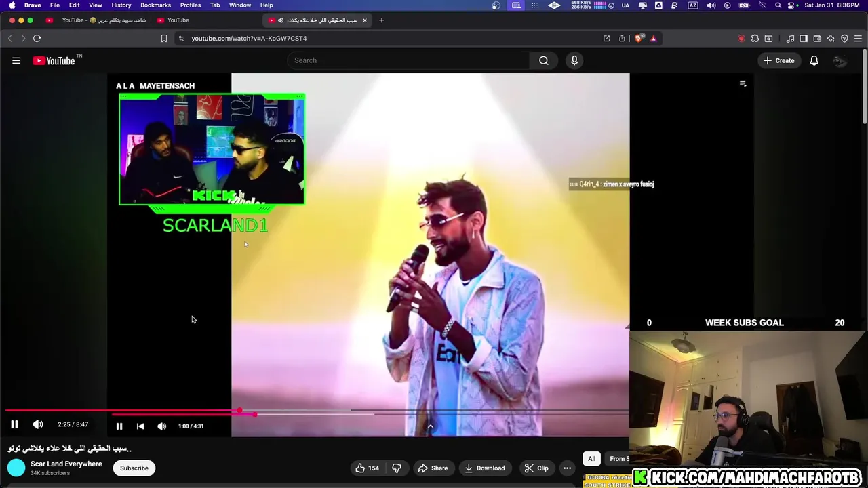Open the channel's cyan avatar
The height and width of the screenshot is (488, 868).
(16, 468)
